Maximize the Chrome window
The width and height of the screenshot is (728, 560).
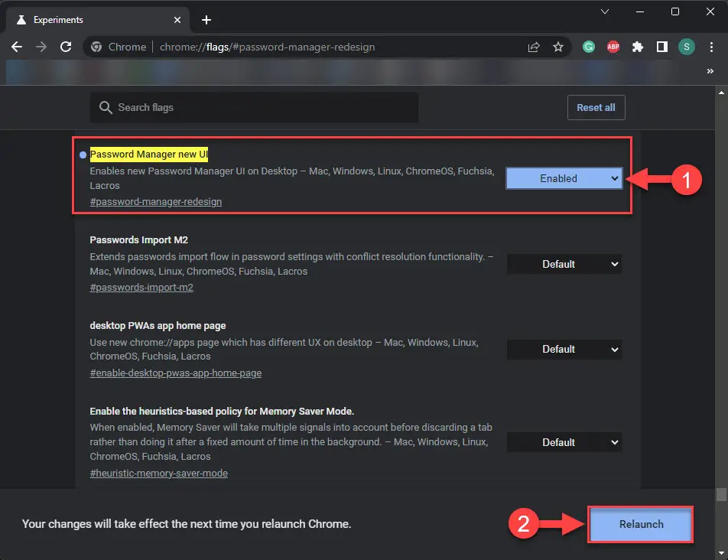pyautogui.click(x=675, y=11)
